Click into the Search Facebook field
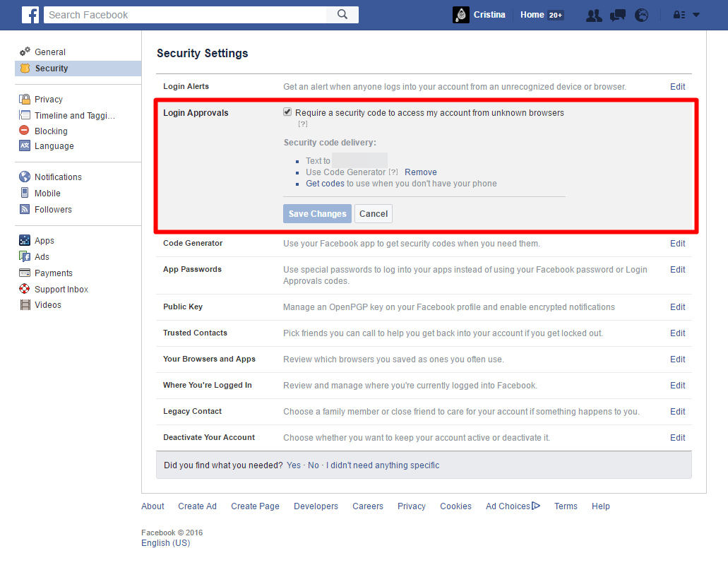Viewport: 728px width, 565px height. [185, 15]
